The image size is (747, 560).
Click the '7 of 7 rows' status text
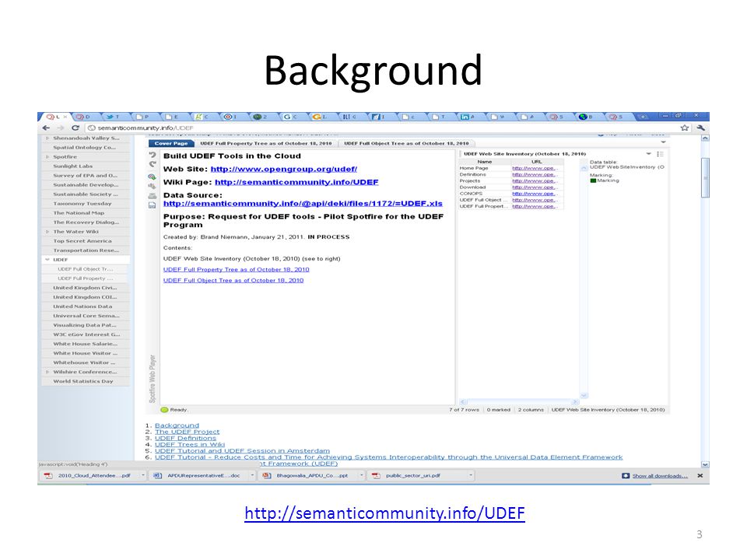[464, 410]
